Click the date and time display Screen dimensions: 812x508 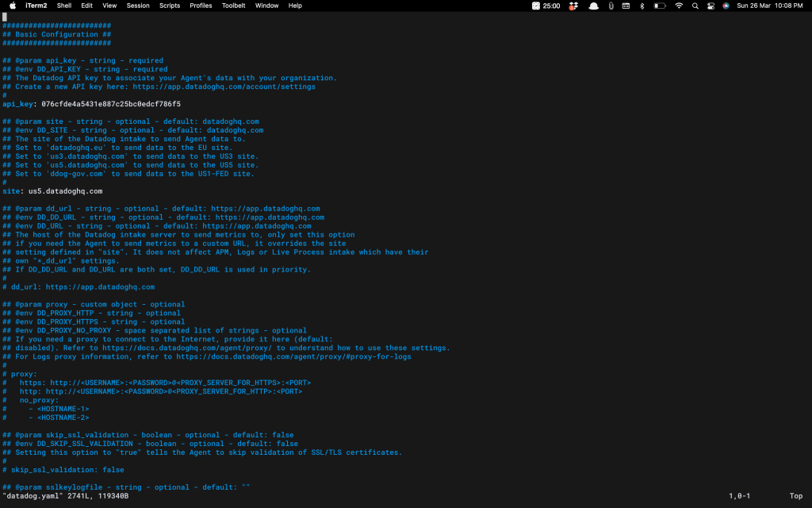769,6
